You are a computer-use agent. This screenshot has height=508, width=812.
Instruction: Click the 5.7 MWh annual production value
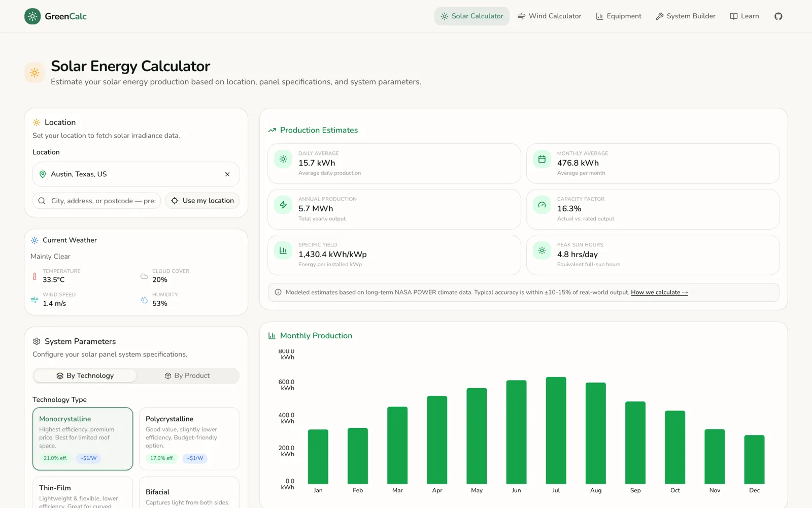[316, 209]
